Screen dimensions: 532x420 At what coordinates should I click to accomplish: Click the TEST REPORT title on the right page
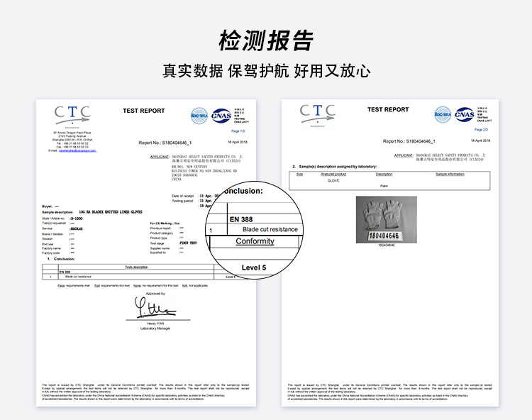click(x=388, y=110)
